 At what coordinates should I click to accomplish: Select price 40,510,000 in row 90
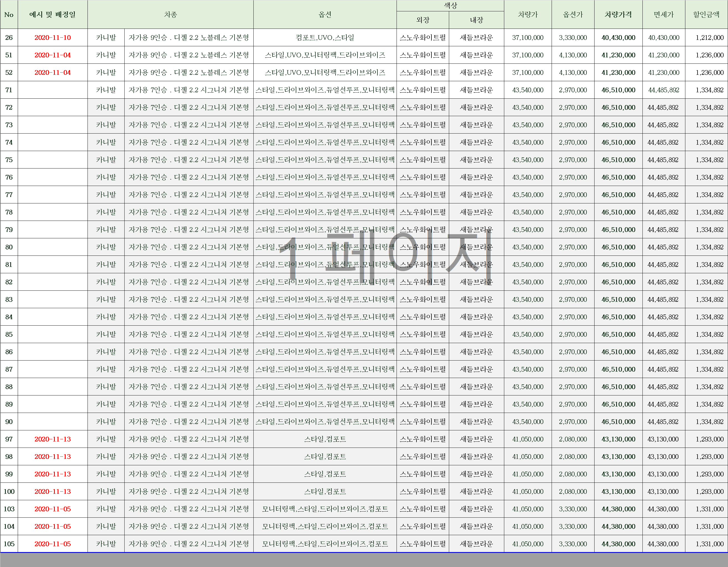[x=618, y=422]
